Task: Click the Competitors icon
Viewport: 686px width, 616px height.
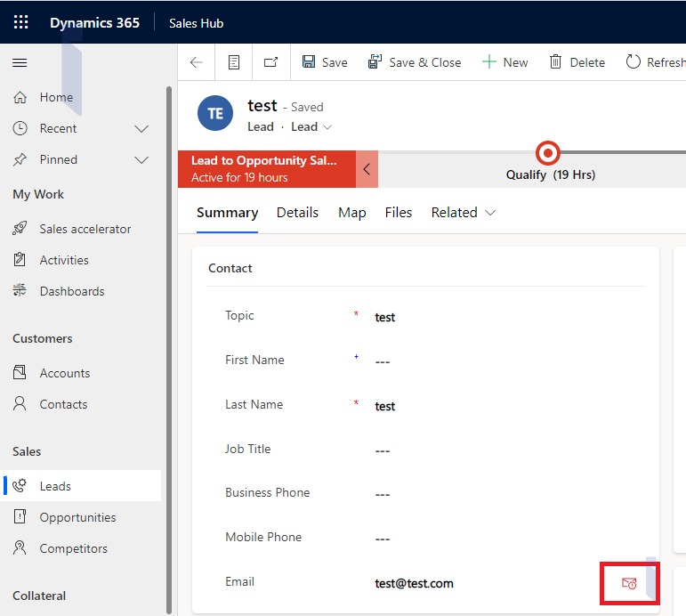Action: click(x=20, y=547)
